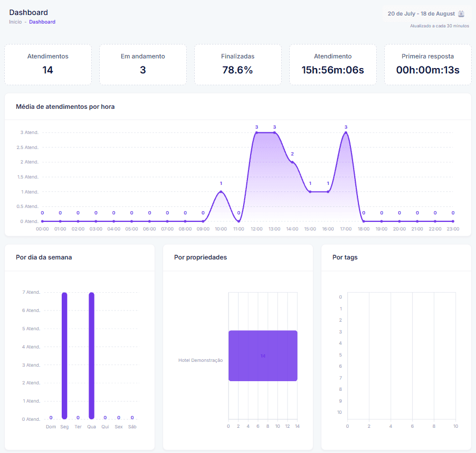
Task: Click the Por tags heading
Action: click(345, 257)
